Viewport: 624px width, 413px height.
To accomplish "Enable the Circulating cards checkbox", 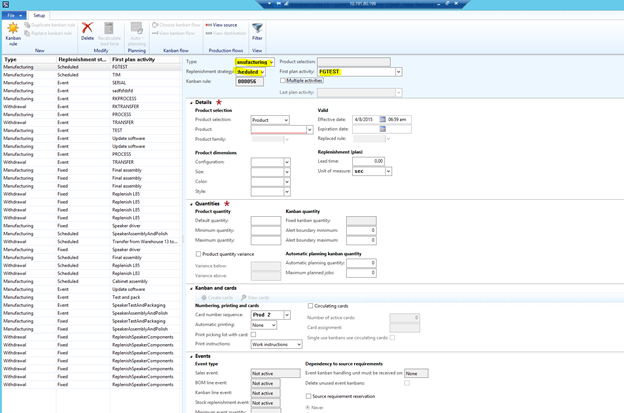I will tap(310, 306).
